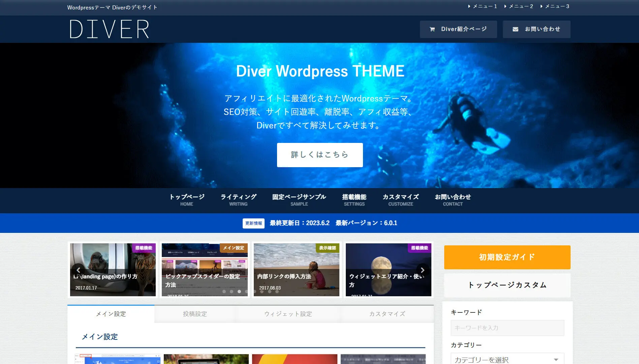
Task: Open お問い合わせ CONTACT nav item
Action: 453,200
